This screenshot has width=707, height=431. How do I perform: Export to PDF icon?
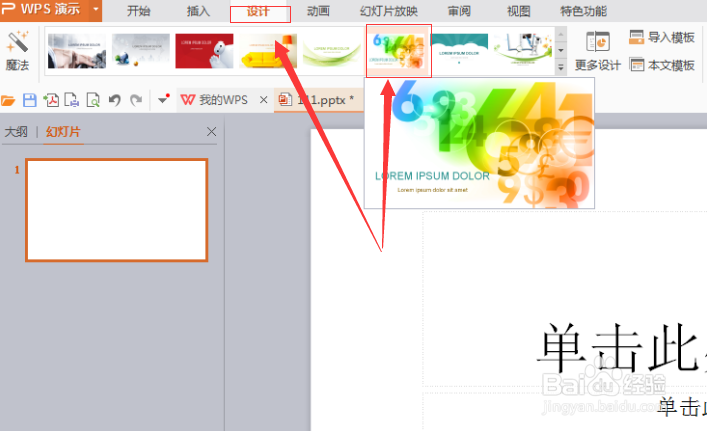tap(51, 100)
